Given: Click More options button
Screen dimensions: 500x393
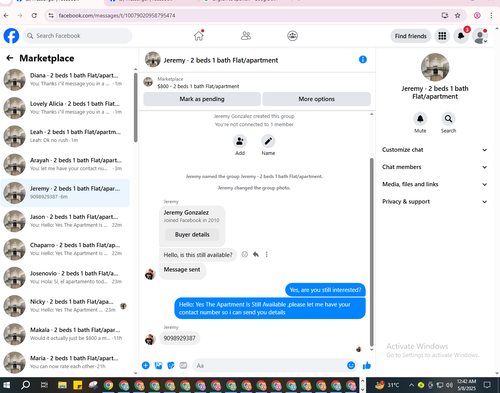Looking at the screenshot, I should point(316,99).
